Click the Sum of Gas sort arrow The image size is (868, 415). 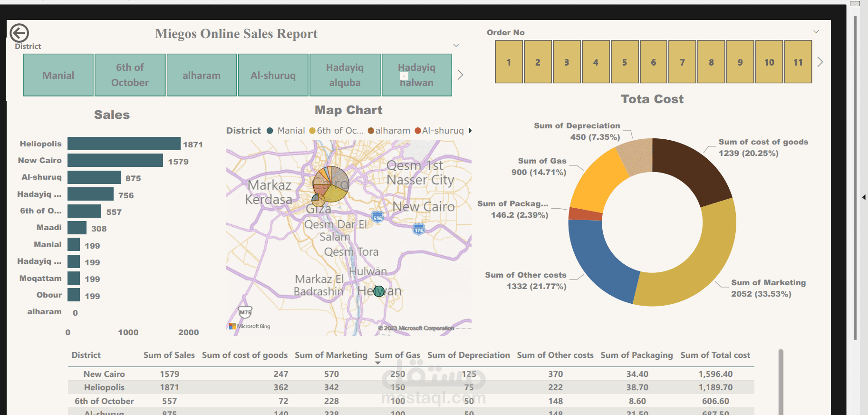pos(378,363)
